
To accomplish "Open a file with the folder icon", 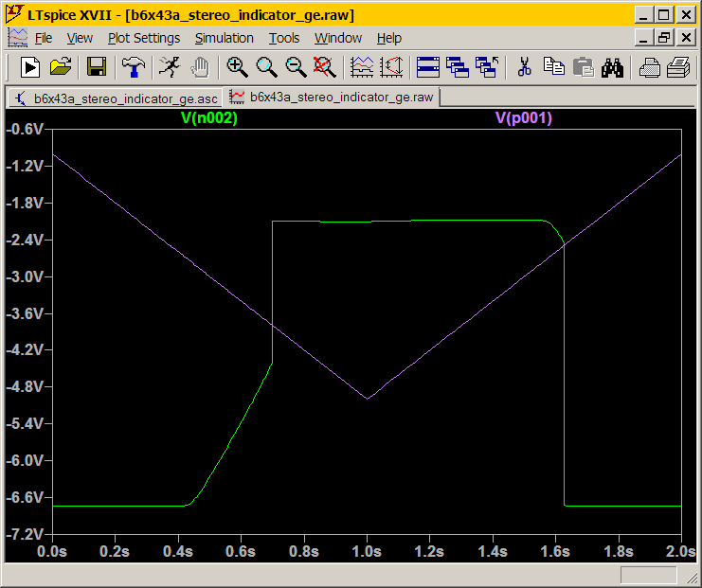I will click(x=61, y=67).
